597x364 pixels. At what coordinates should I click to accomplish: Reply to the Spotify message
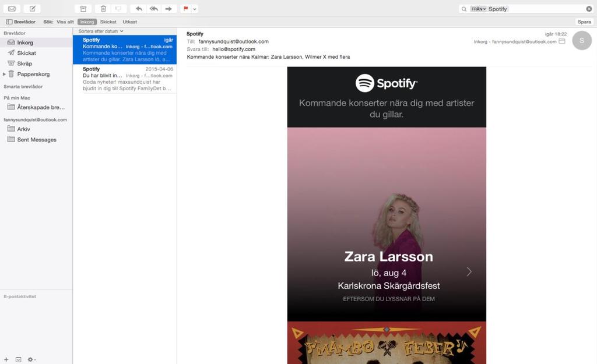coord(139,8)
